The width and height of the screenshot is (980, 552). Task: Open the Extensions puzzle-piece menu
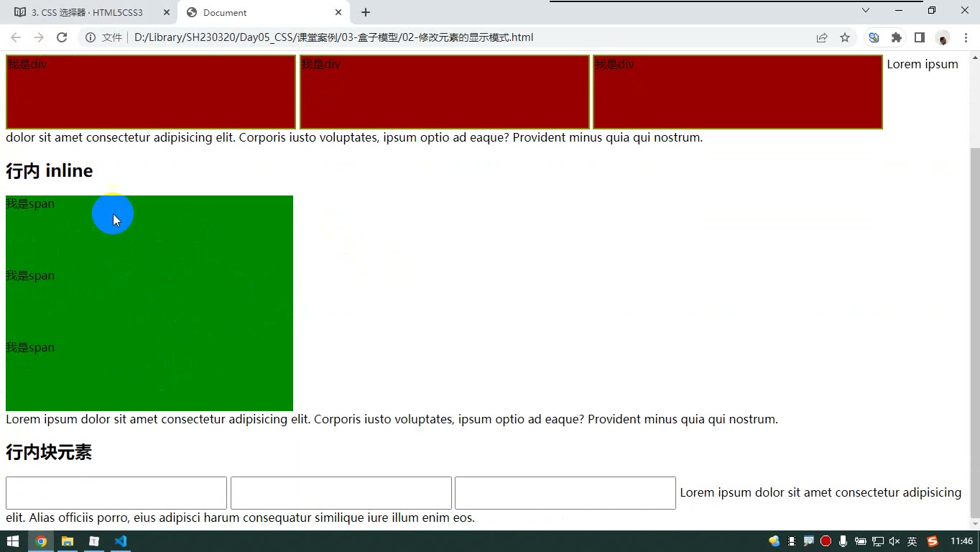pyautogui.click(x=897, y=37)
